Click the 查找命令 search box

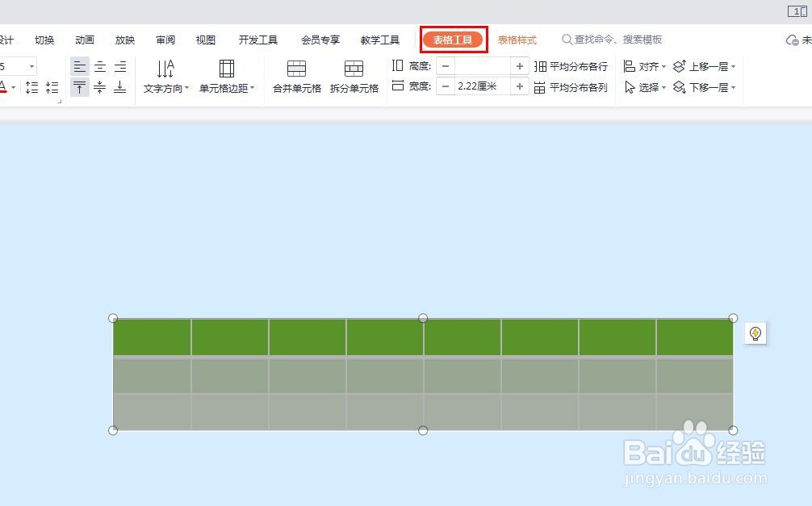(612, 40)
